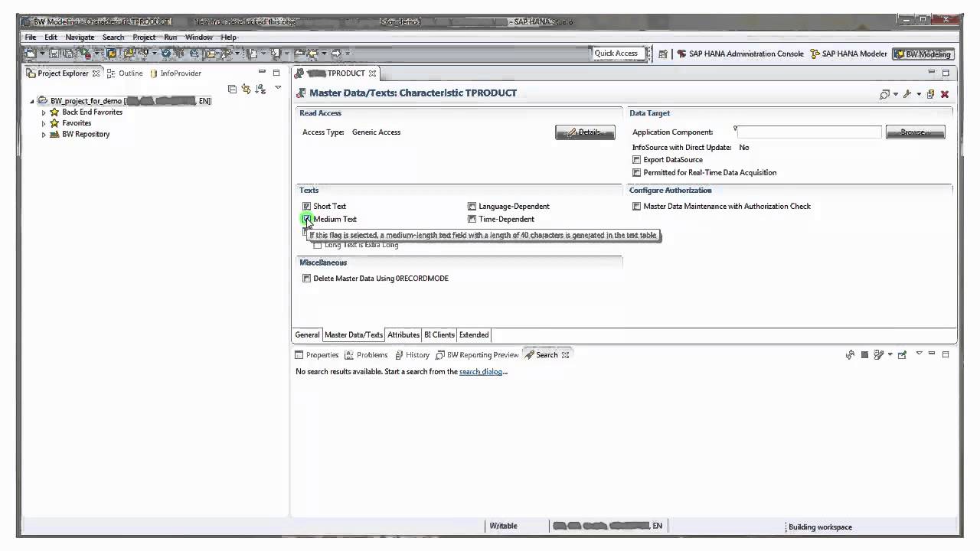Click Show Previous Searches icon in Search view

(x=879, y=354)
